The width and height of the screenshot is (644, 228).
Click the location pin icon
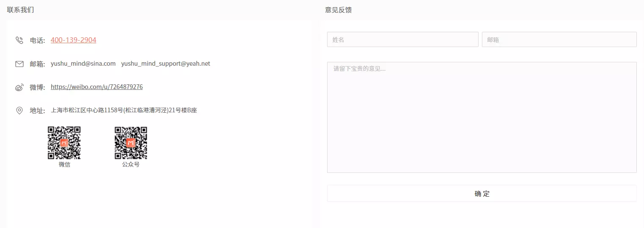click(19, 111)
